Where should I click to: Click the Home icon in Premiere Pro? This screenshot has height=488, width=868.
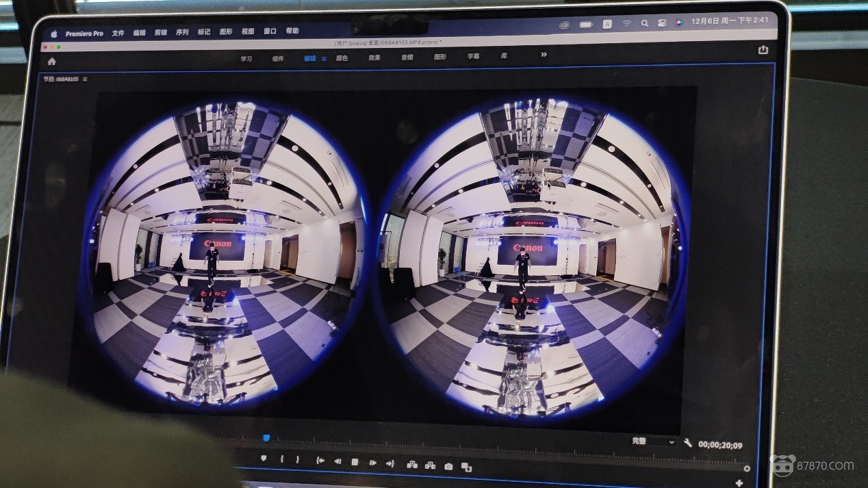(51, 61)
